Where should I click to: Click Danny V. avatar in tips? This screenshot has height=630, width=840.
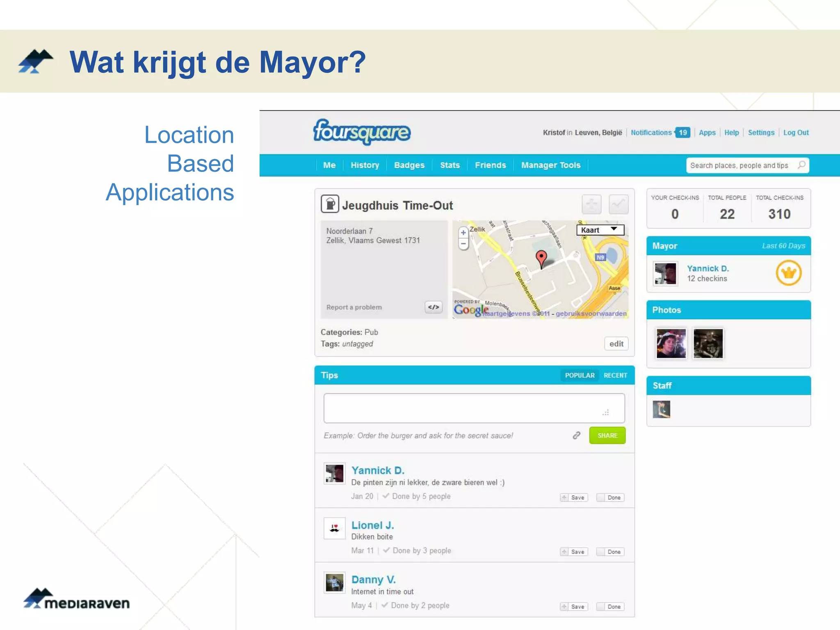click(x=334, y=582)
